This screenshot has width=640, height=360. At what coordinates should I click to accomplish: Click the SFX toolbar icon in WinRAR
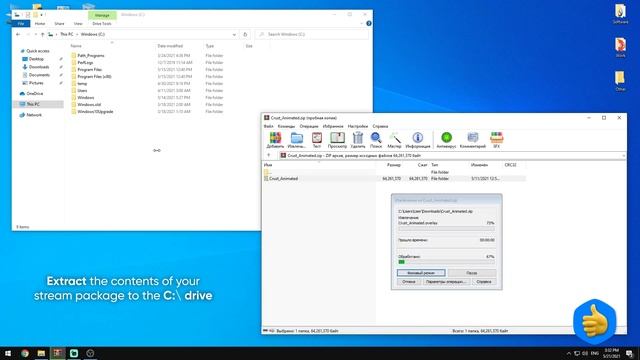click(496, 140)
